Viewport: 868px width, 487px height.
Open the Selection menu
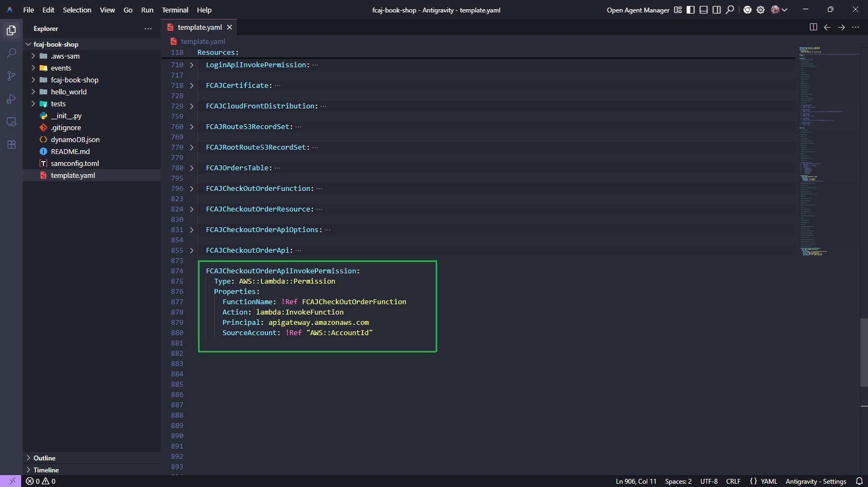[77, 10]
